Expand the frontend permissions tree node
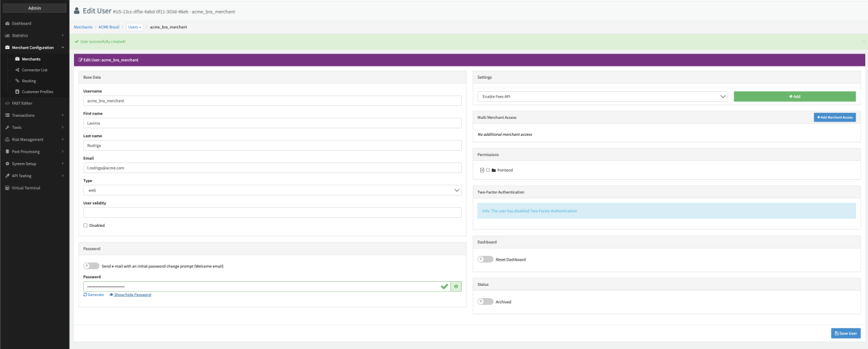Viewport: 868px width, 349px height. (x=481, y=170)
